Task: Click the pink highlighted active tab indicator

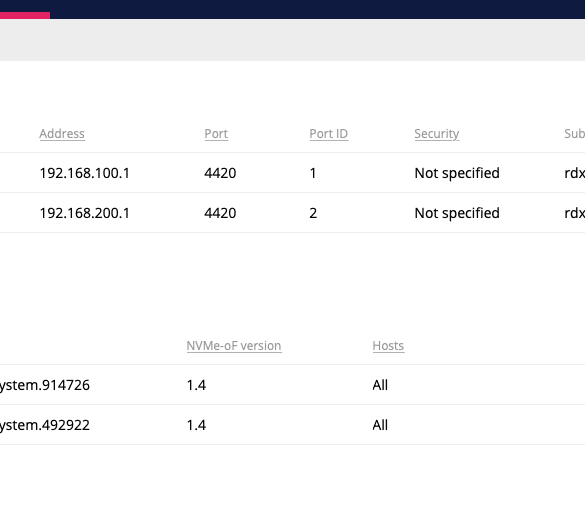Action: [x=25, y=15]
